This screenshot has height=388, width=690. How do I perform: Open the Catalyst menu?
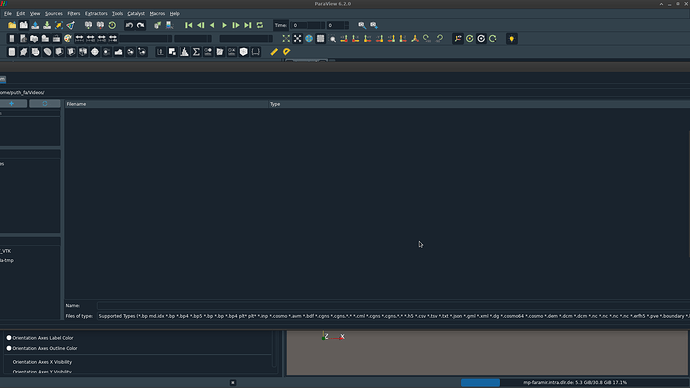point(136,14)
